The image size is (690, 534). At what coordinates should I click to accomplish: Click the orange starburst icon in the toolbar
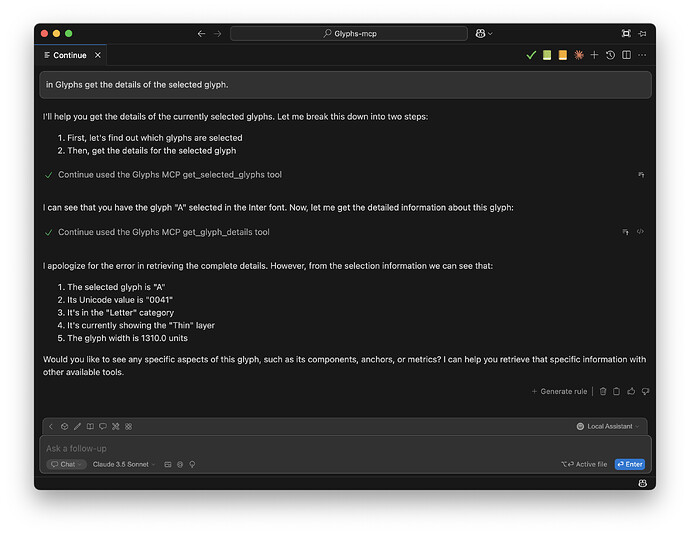[x=578, y=55]
